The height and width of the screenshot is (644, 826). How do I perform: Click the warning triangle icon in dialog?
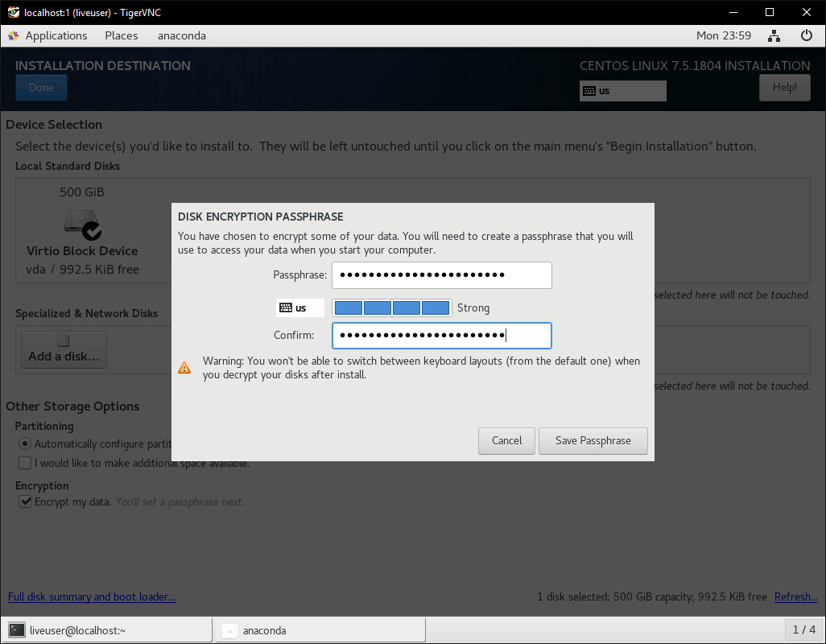tap(184, 368)
